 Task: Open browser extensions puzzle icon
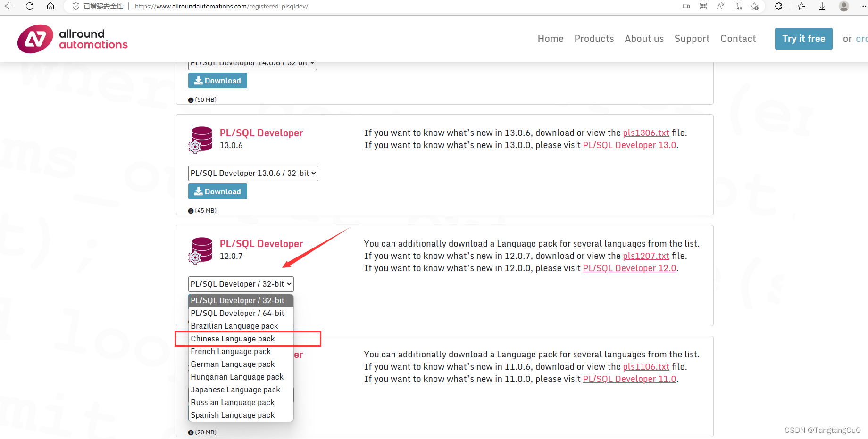[779, 7]
